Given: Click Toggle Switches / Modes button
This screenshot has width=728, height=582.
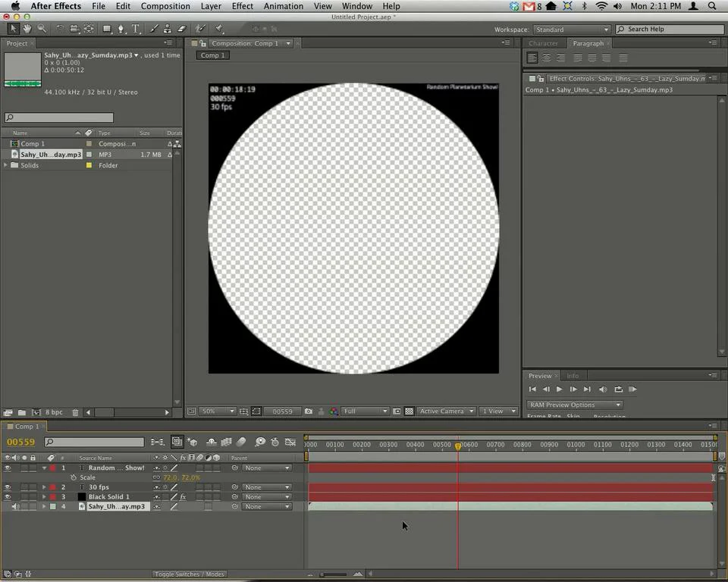Looking at the screenshot, I should tap(189, 574).
